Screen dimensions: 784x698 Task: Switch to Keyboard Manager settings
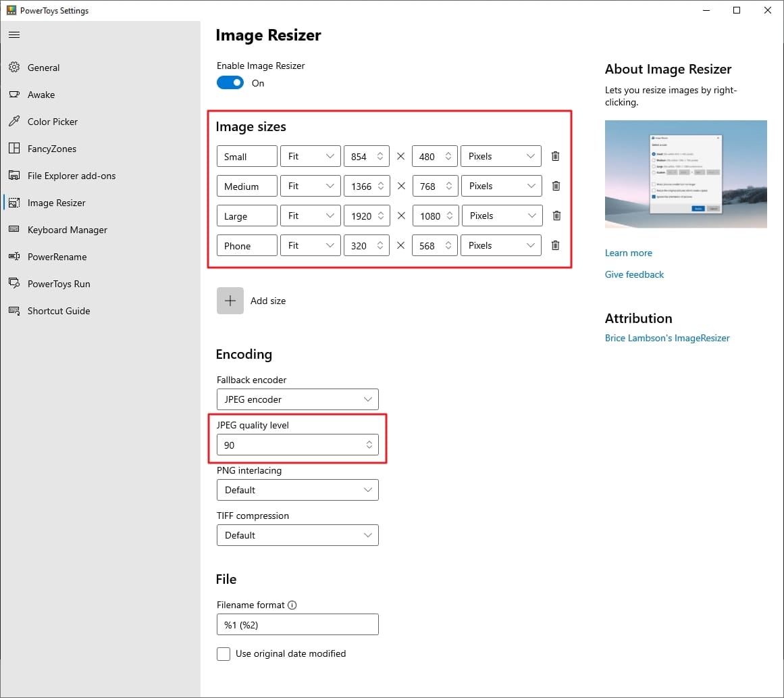[67, 230]
